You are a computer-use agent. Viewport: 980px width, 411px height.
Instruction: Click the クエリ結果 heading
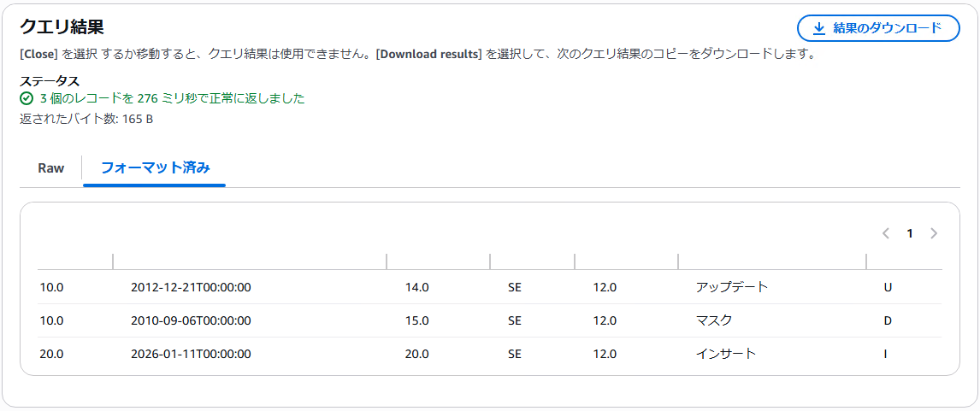click(x=62, y=27)
